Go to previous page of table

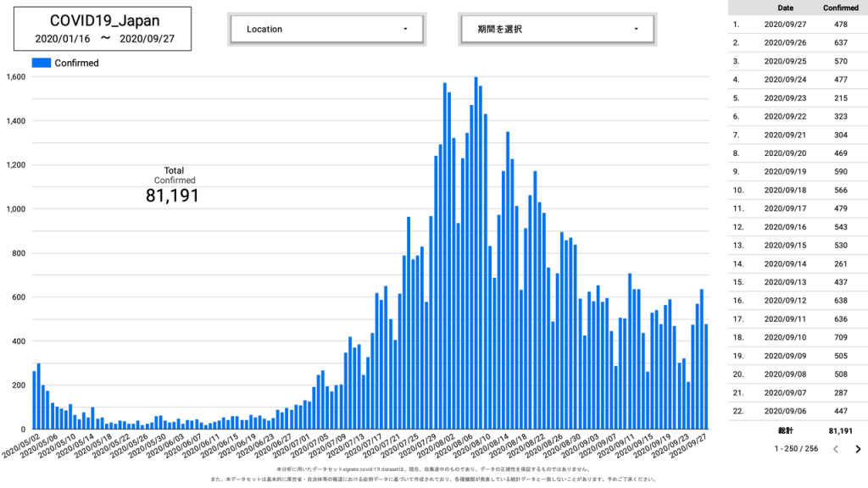click(835, 449)
